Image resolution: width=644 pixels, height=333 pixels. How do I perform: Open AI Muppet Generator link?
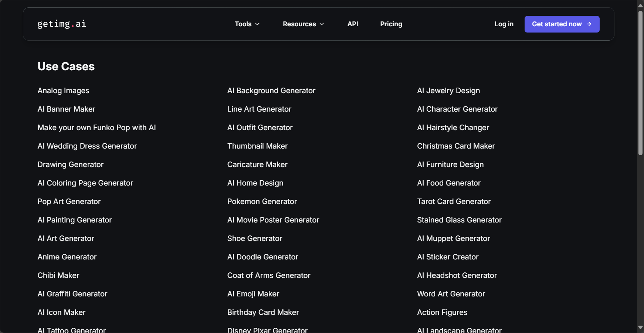(454, 238)
